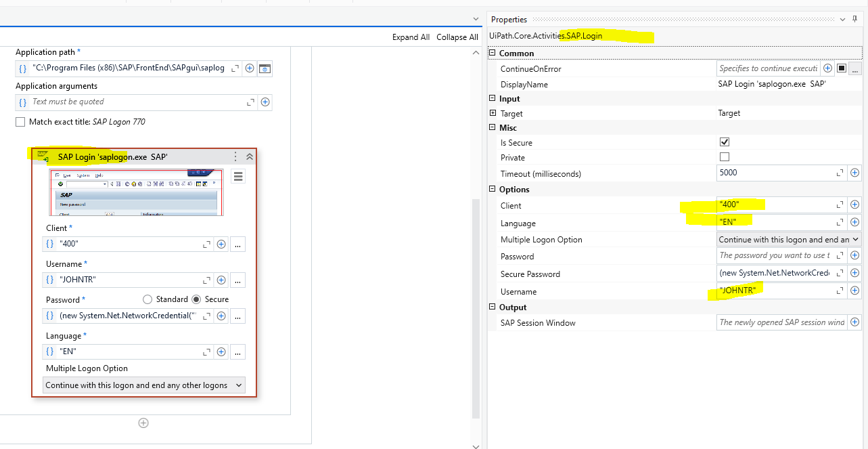868x449 pixels.
Task: Click the ellipsis button next to activity Language field
Action: tap(237, 351)
